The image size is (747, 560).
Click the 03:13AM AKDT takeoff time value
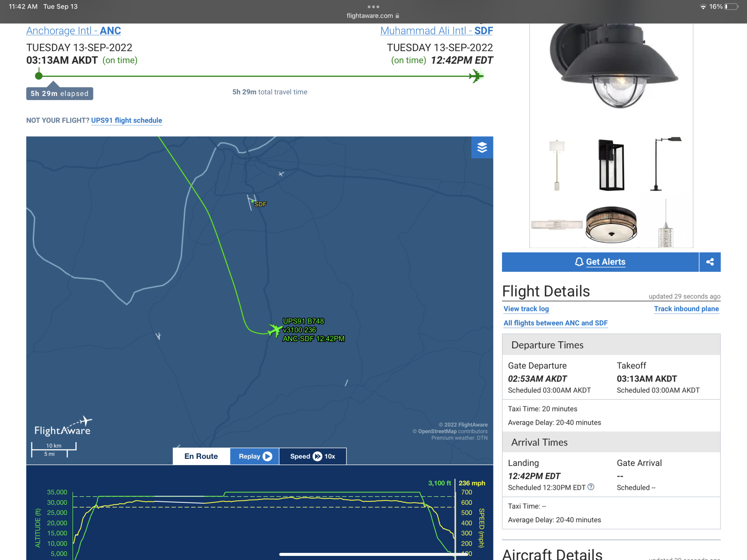(647, 379)
